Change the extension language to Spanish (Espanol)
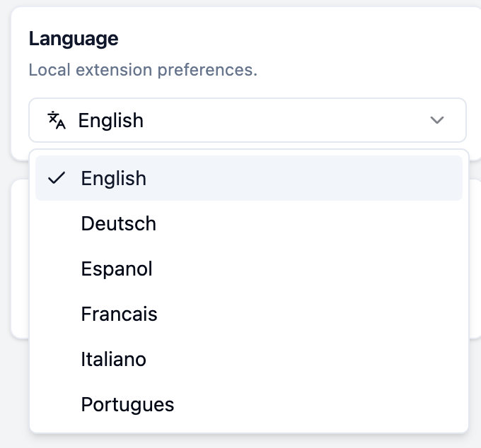Screen dimensions: 481x448 117,269
